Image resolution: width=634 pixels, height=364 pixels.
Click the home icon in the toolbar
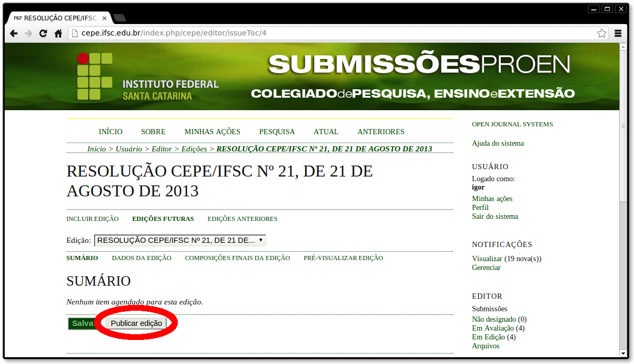tap(57, 33)
